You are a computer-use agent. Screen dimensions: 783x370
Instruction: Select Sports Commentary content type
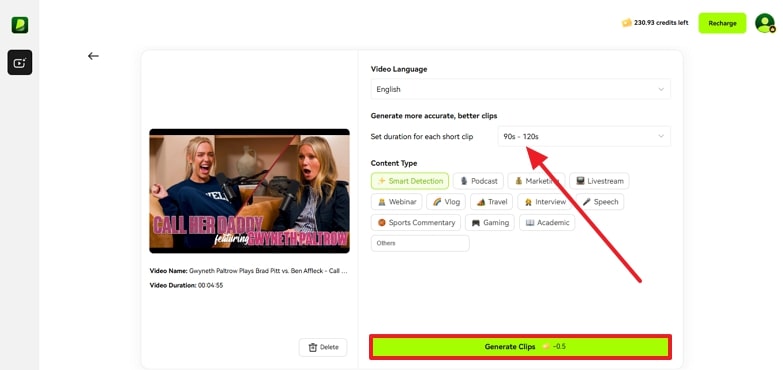[415, 223]
